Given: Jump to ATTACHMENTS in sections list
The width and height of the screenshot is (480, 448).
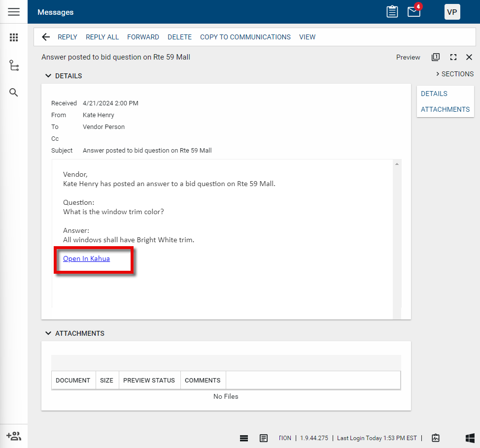Looking at the screenshot, I should pos(445,109).
